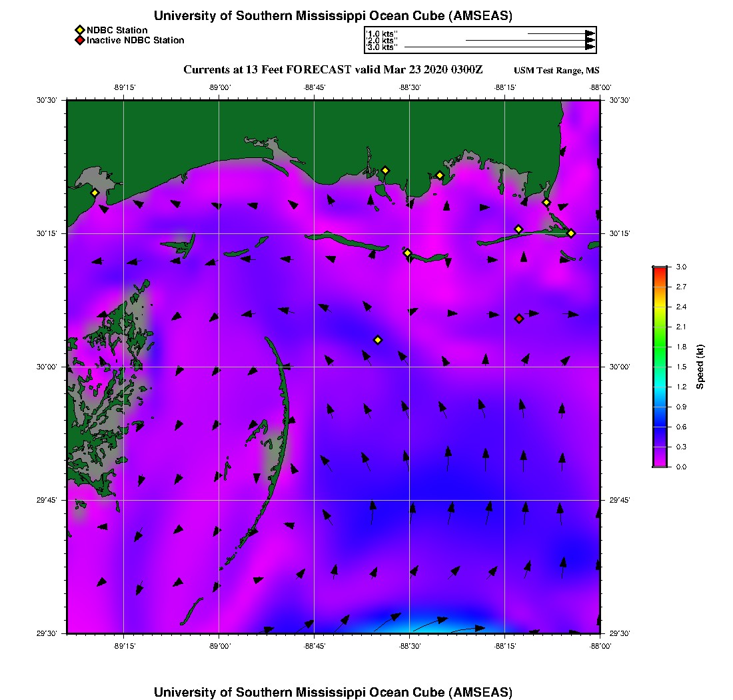The height and width of the screenshot is (700, 733).
Task: Click the 3.0 kts scale label
Action: [382, 47]
